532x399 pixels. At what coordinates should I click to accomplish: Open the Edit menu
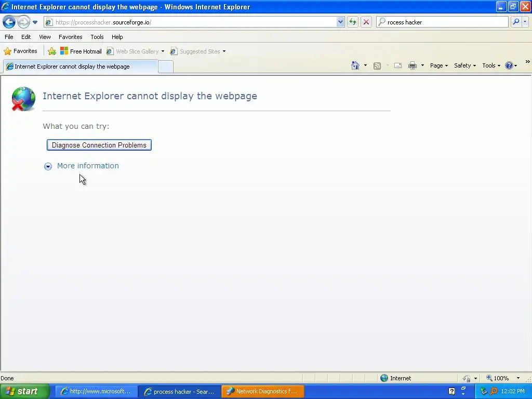coord(26,37)
